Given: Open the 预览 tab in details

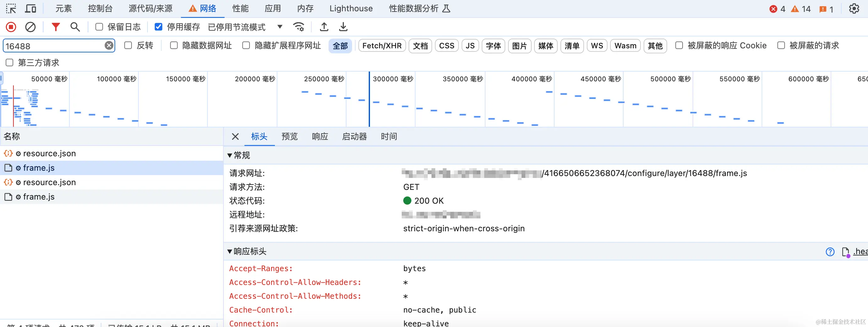Looking at the screenshot, I should click(x=290, y=137).
